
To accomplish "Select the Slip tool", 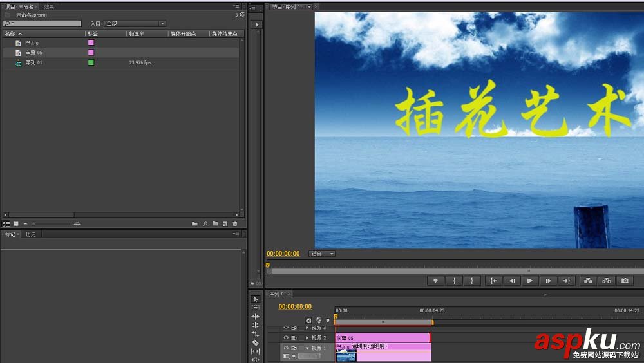I will click(256, 351).
